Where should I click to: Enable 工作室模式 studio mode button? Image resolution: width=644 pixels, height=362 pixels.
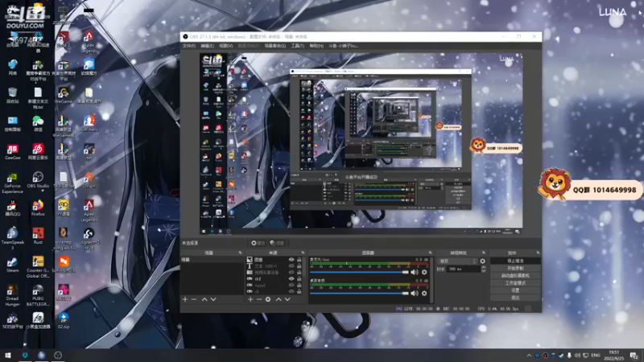515,283
